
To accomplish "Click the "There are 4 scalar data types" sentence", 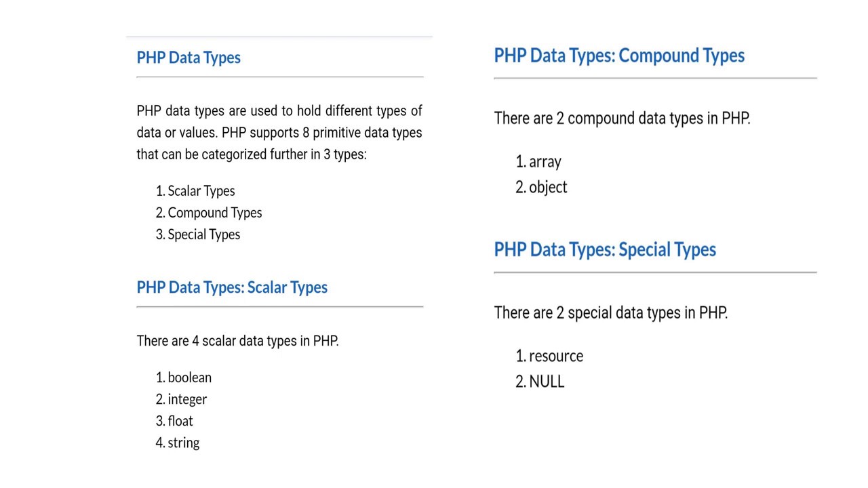I will pyautogui.click(x=237, y=341).
